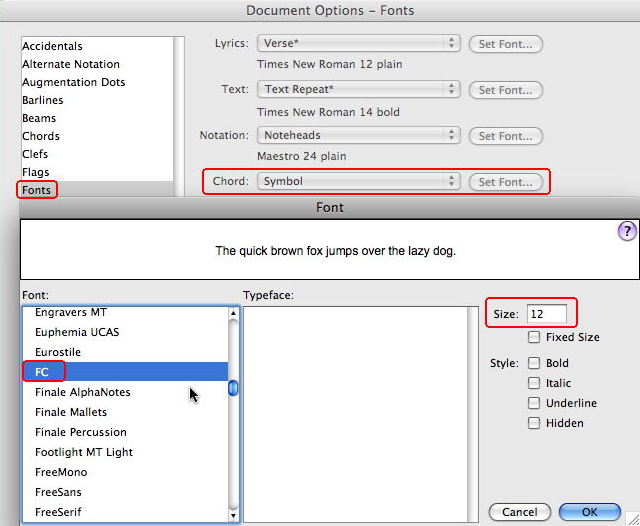Open the Notation Noteheads dropdown
640x526 pixels.
[x=358, y=135]
